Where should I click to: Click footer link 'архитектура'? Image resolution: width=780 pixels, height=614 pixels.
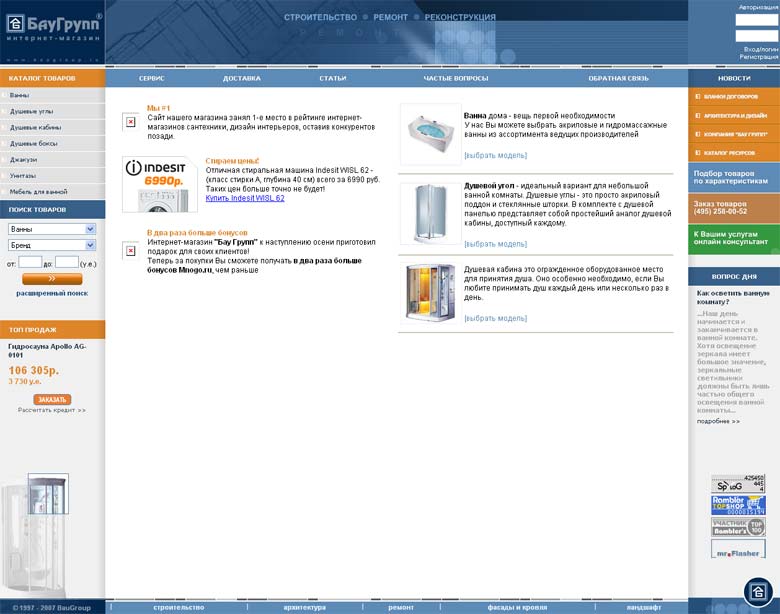pos(304,608)
